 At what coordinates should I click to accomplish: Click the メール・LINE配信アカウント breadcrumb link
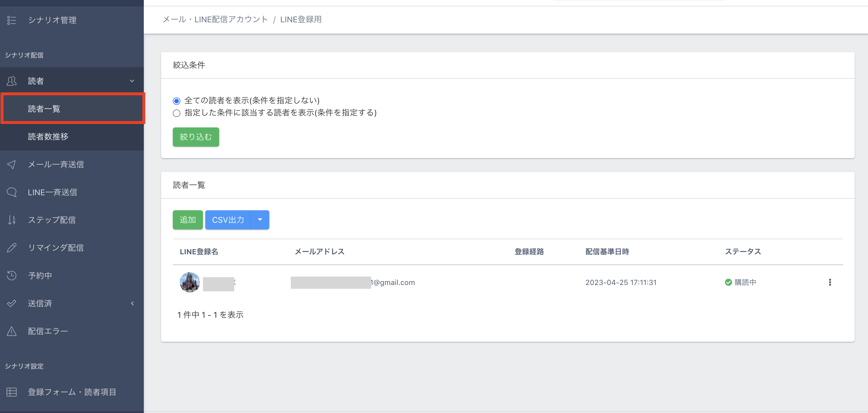point(215,19)
